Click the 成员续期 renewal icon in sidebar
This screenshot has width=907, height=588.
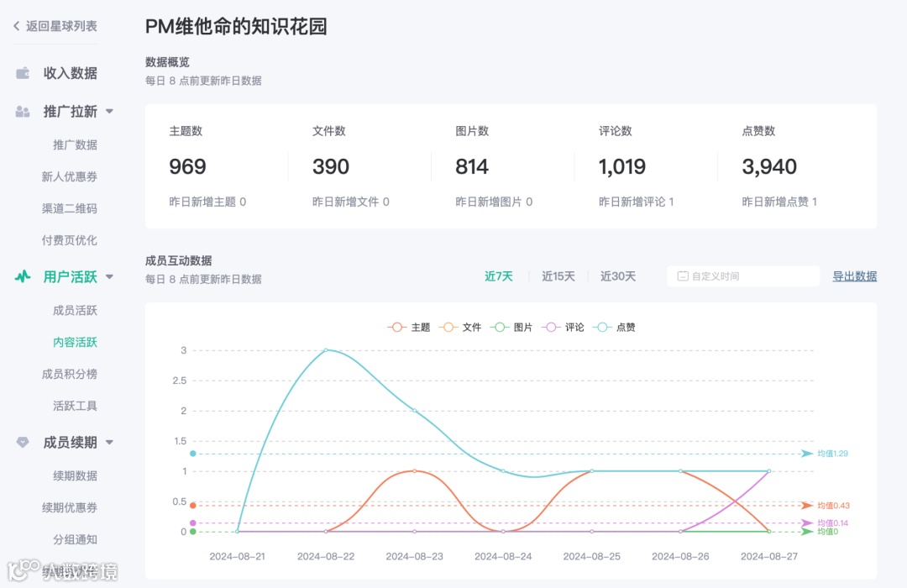click(21, 443)
